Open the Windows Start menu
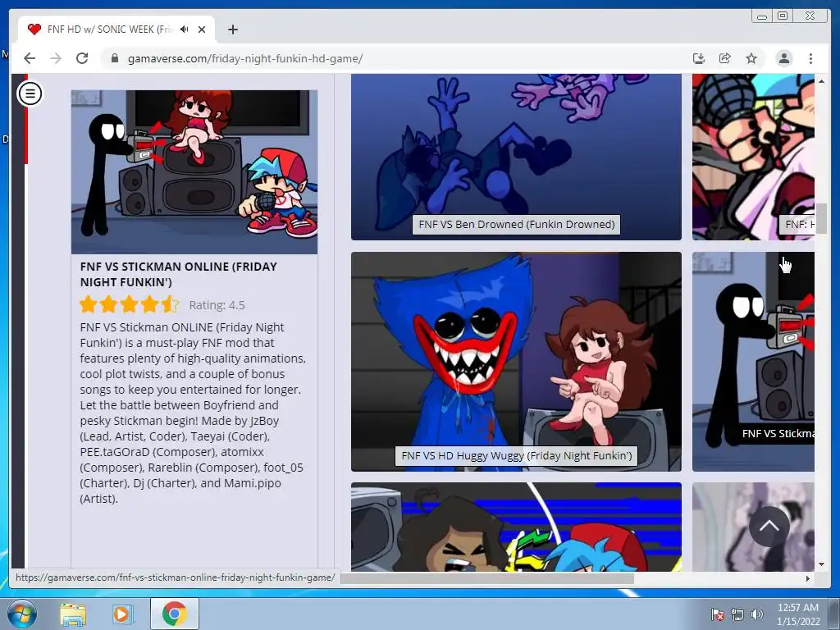Viewport: 840px width, 630px height. coord(21,614)
